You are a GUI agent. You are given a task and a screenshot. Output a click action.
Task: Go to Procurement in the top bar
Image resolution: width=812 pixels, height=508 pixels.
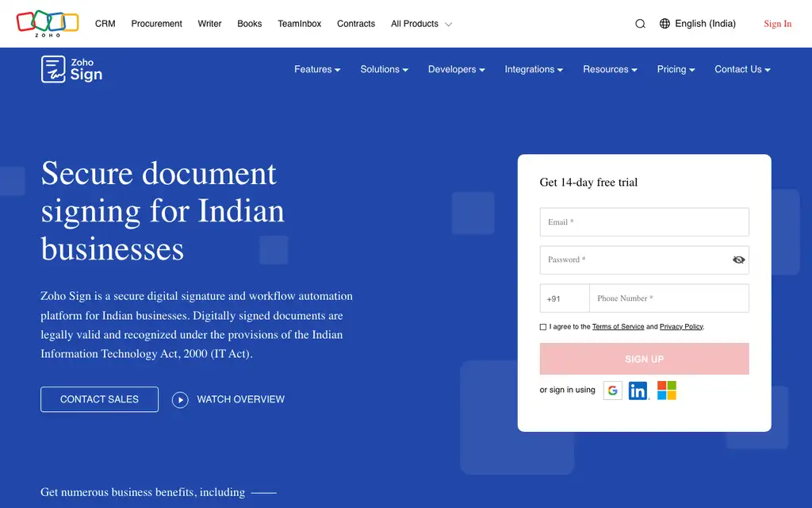pos(156,24)
